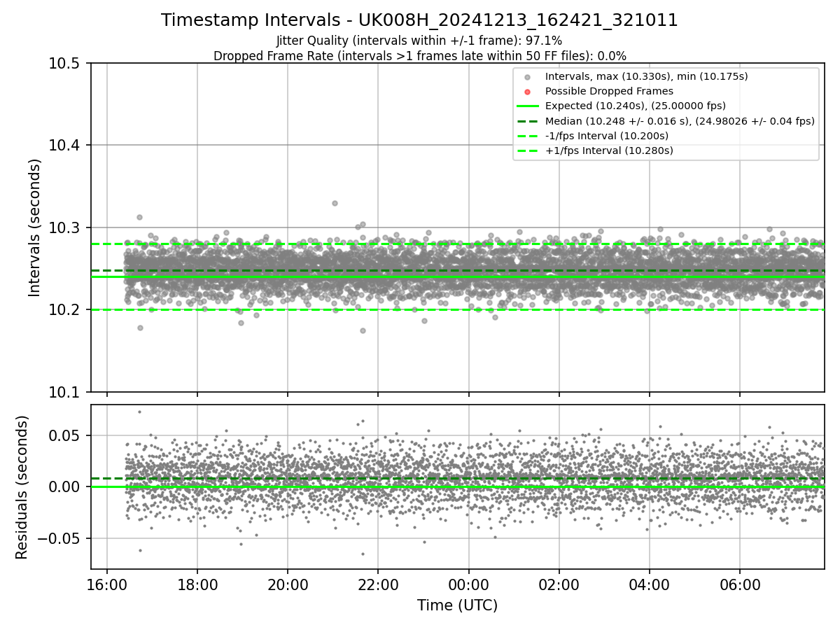The image size is (840, 630).
Task: Click the highest residual point near 16:45
Action: pos(139,412)
